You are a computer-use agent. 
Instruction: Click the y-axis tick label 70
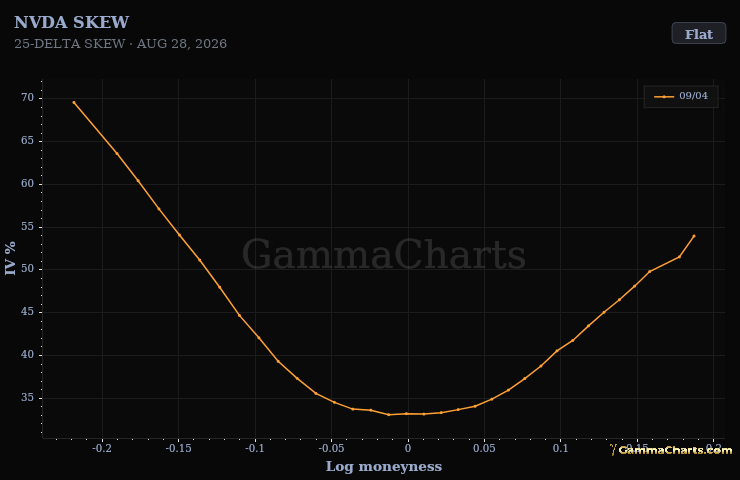[x=27, y=98]
